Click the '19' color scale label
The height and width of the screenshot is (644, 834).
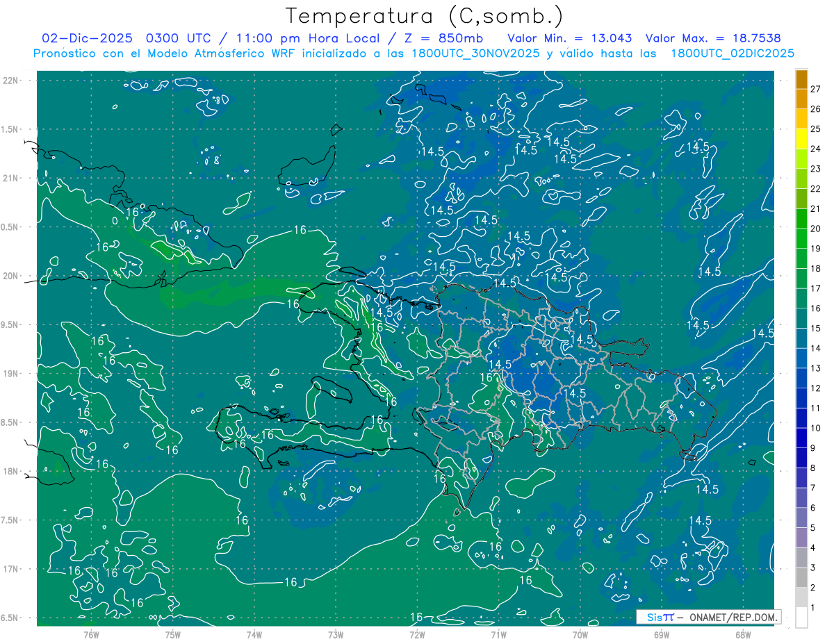click(815, 249)
